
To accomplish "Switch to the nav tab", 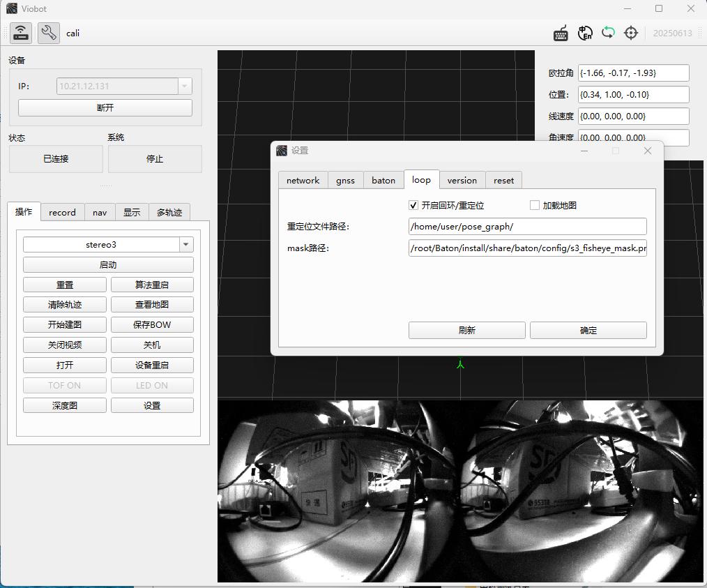I will (x=100, y=212).
